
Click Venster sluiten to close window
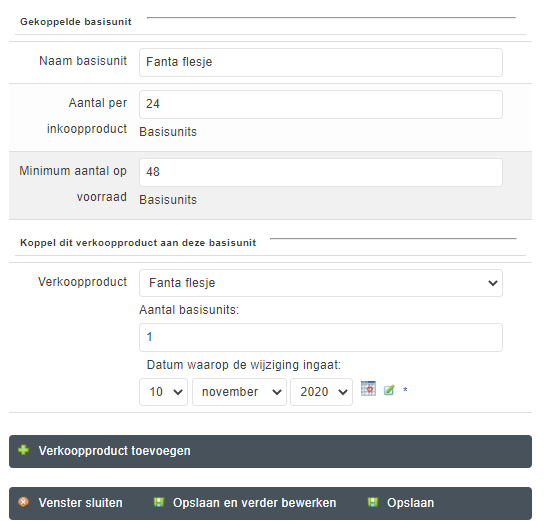(80, 503)
